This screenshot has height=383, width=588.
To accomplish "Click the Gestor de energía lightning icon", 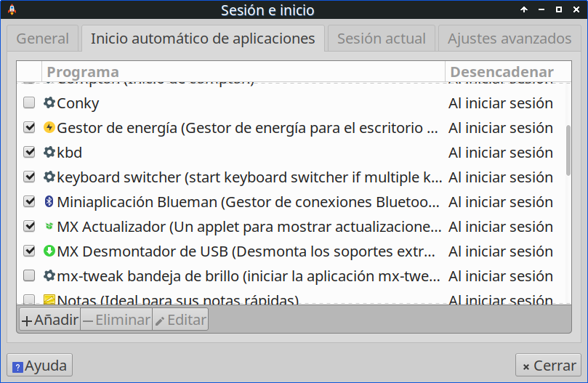I will [x=49, y=127].
